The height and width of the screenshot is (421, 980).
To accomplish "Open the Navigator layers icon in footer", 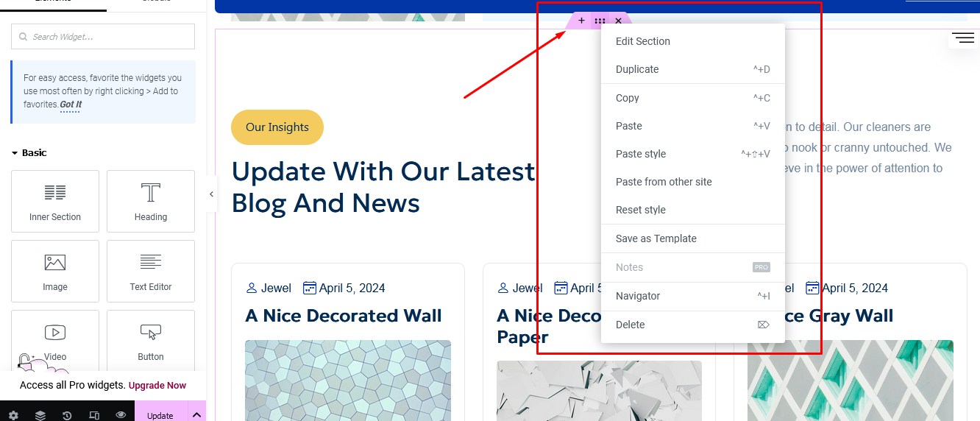I will tap(40, 415).
